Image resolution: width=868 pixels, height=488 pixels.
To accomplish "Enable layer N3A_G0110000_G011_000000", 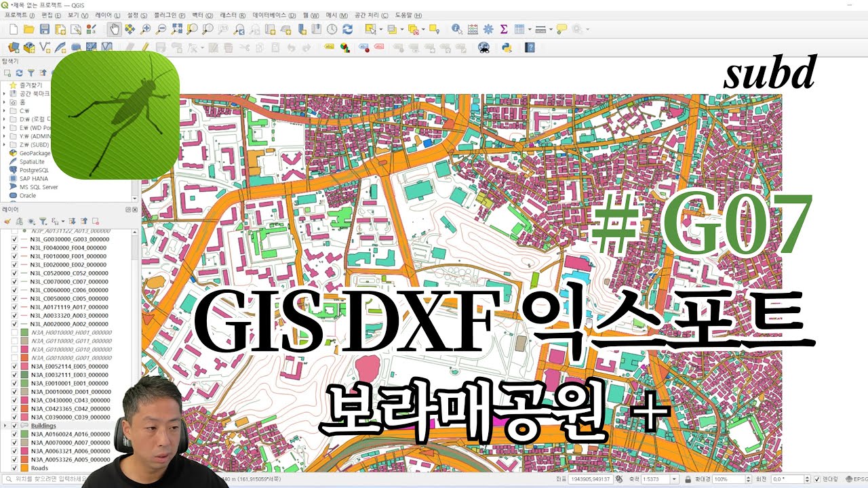I will 15,341.
